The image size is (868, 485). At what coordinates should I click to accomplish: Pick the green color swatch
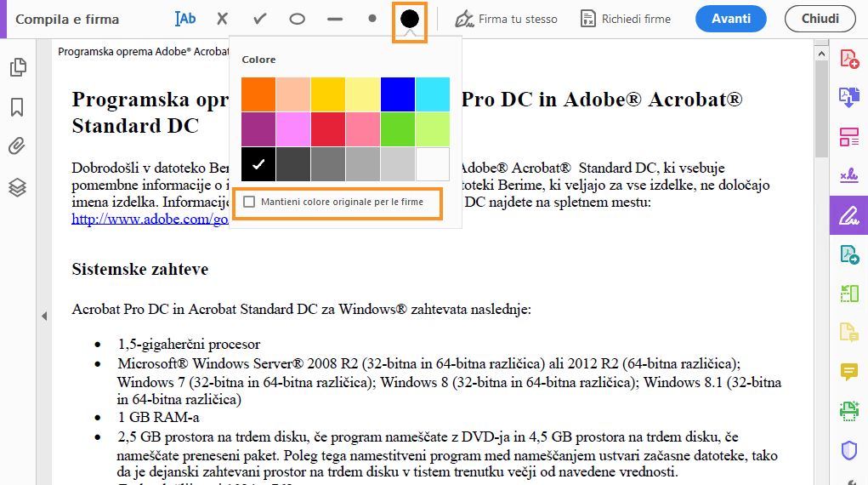[398, 129]
